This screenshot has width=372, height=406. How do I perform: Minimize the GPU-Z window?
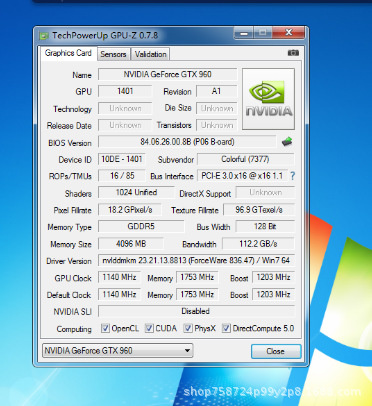click(244, 33)
